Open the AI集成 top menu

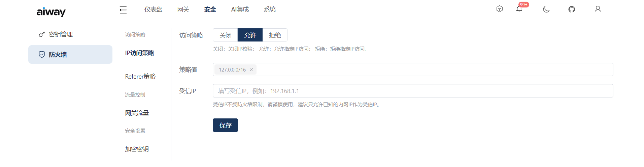click(x=240, y=9)
